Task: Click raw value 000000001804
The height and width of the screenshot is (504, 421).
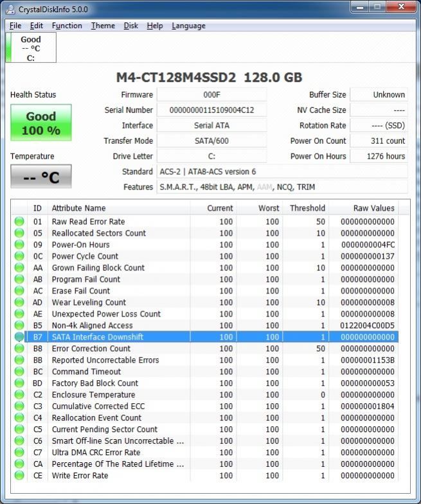Action: 368,406
